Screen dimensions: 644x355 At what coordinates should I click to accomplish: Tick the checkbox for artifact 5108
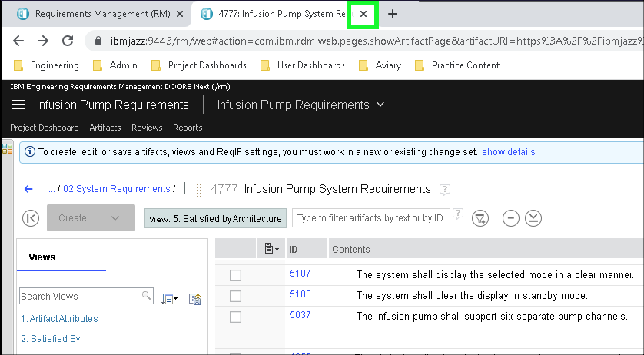(236, 296)
